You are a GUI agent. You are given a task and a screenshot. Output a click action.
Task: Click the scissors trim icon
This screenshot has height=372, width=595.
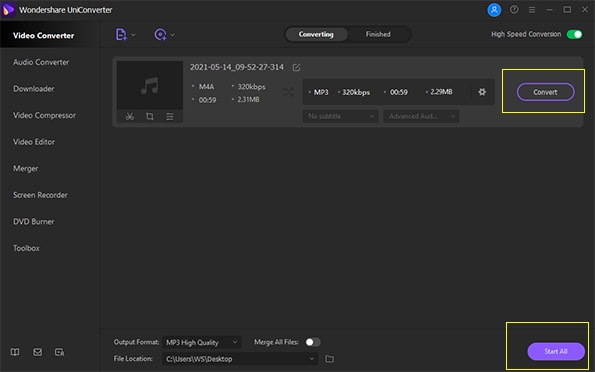click(130, 116)
